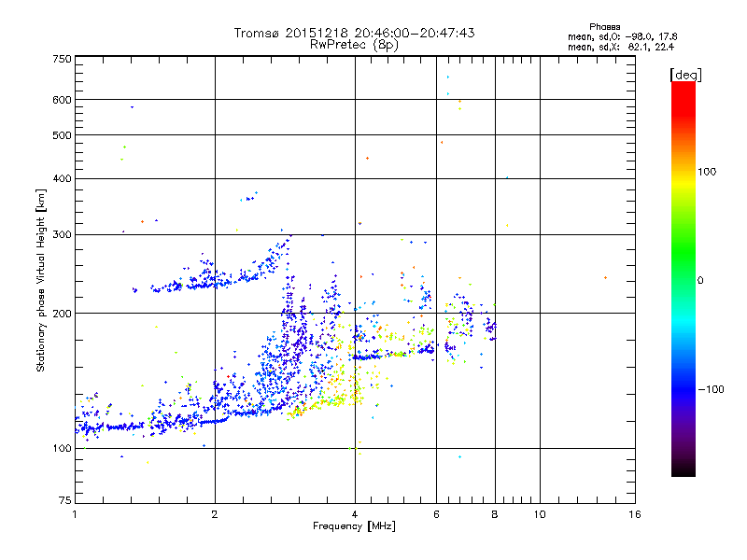Click the y-axis tick label '300'
This screenshot has width=747, height=560.
coord(62,235)
